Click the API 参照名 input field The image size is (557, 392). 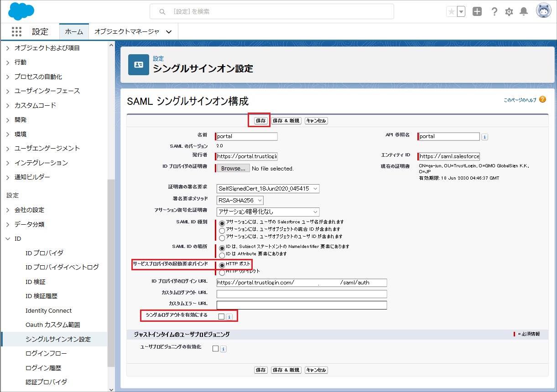click(x=449, y=136)
